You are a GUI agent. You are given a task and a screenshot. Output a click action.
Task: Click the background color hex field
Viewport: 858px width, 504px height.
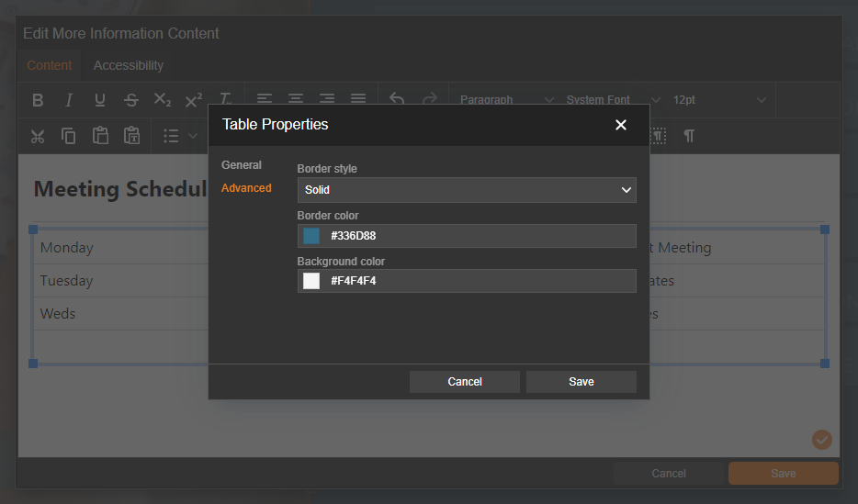478,281
